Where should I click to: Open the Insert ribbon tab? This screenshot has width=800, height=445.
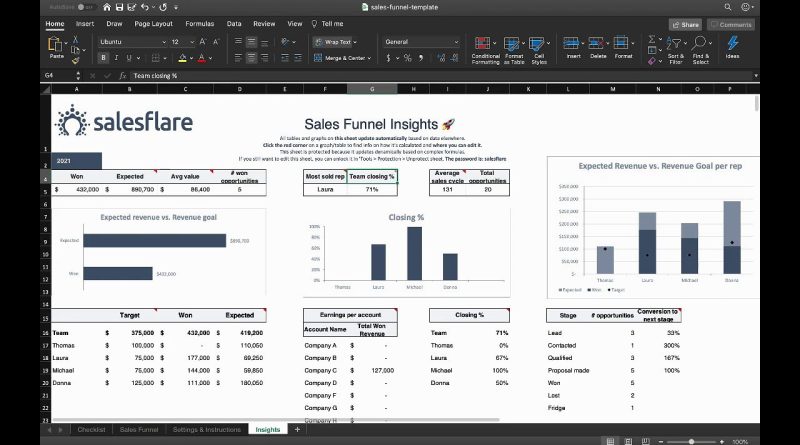pos(85,23)
